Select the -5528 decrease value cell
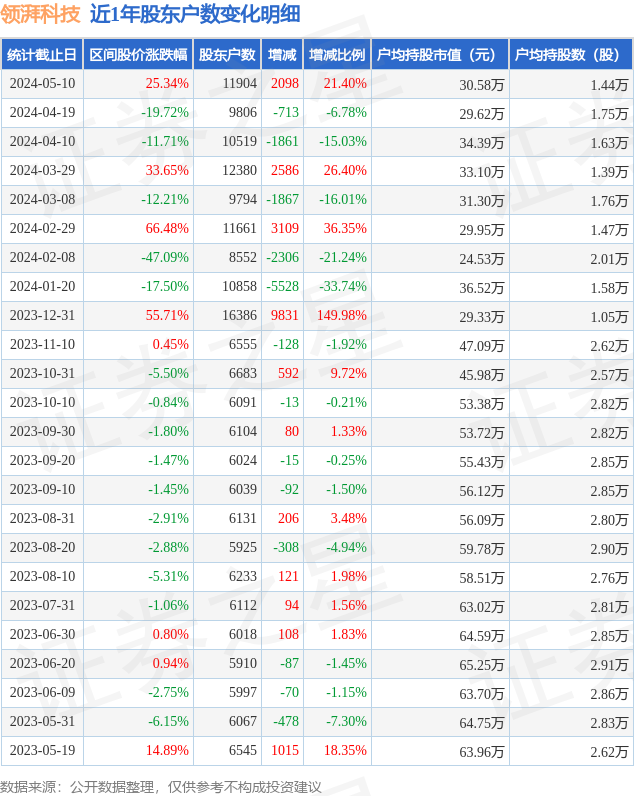The height and width of the screenshot is (796, 634). coord(283,287)
